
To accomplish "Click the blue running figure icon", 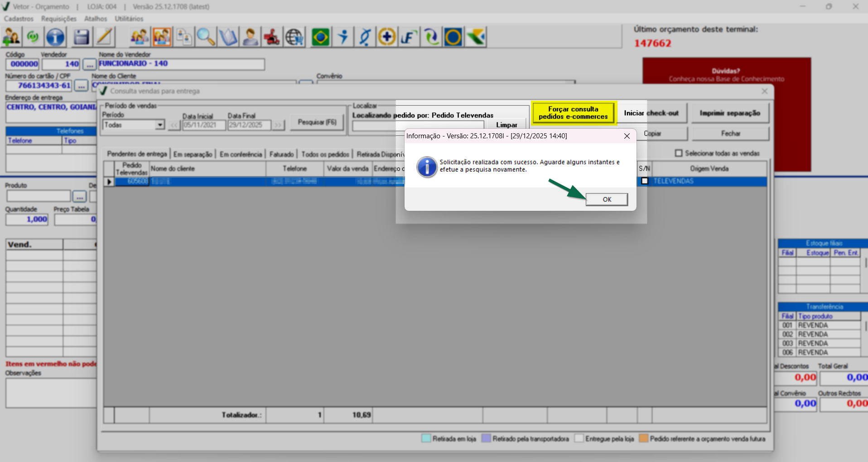I will [343, 37].
